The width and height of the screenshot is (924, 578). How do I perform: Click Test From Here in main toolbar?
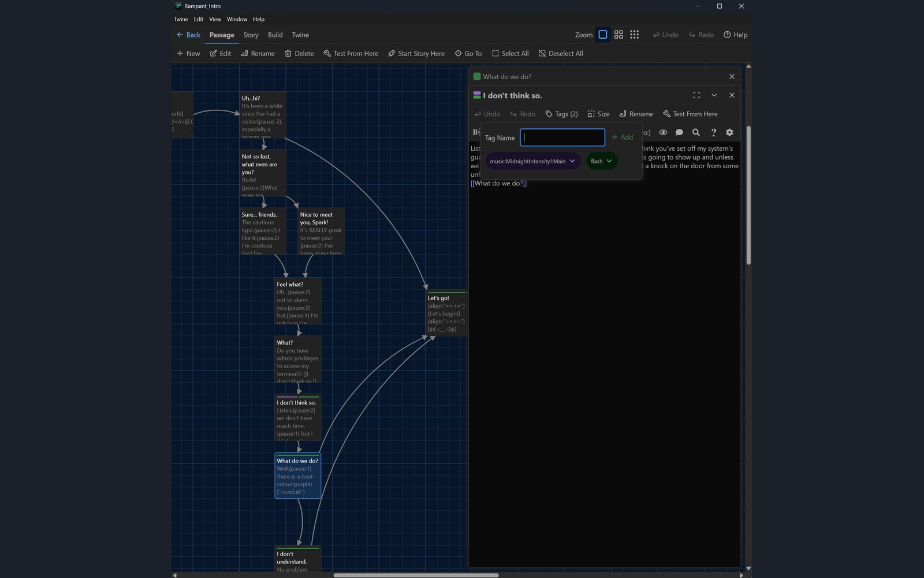351,53
